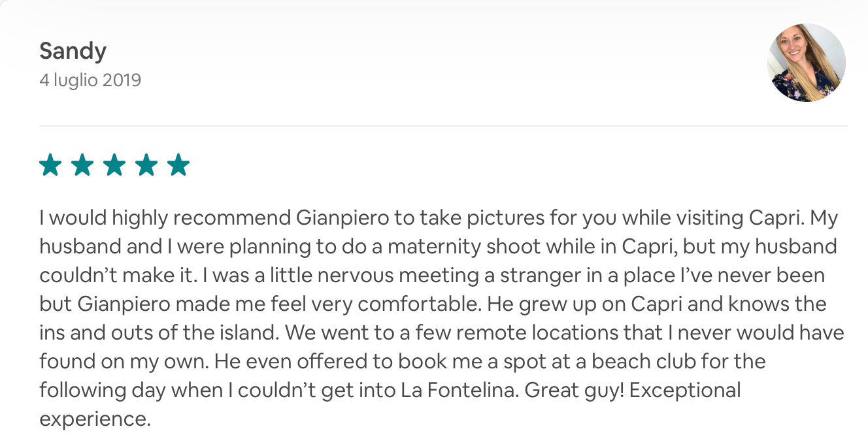Select the second rating star
The height and width of the screenshot is (448, 868).
pos(82,165)
